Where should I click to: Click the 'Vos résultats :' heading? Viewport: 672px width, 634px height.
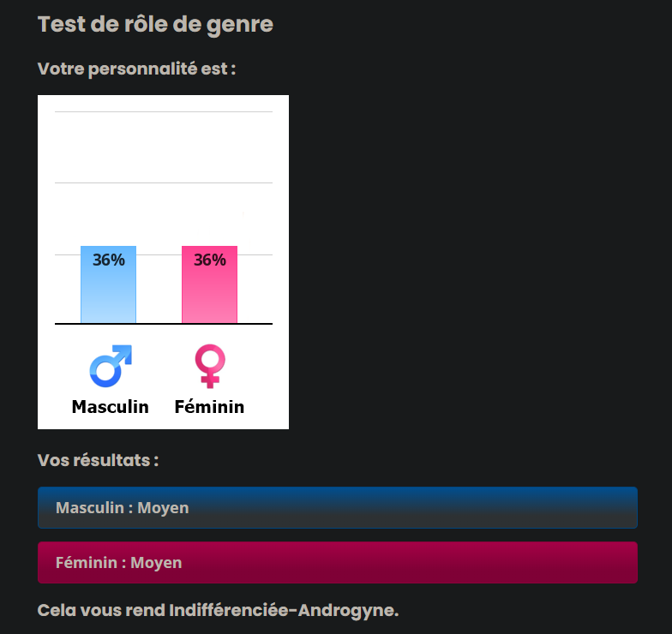coord(98,460)
